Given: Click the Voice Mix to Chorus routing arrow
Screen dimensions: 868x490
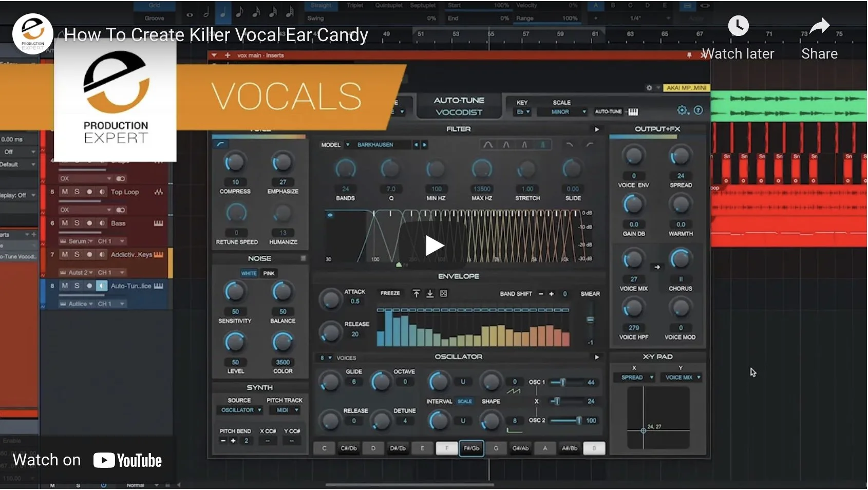Looking at the screenshot, I should pos(657,267).
